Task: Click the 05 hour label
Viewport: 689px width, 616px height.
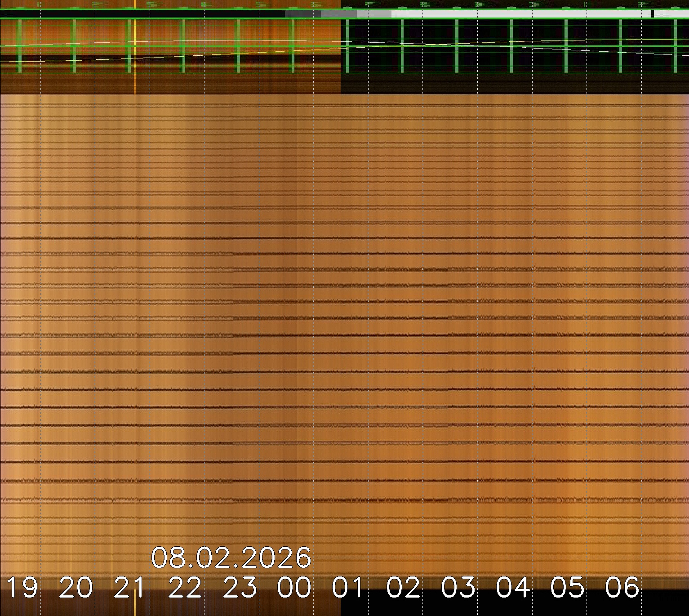Action: click(x=568, y=588)
